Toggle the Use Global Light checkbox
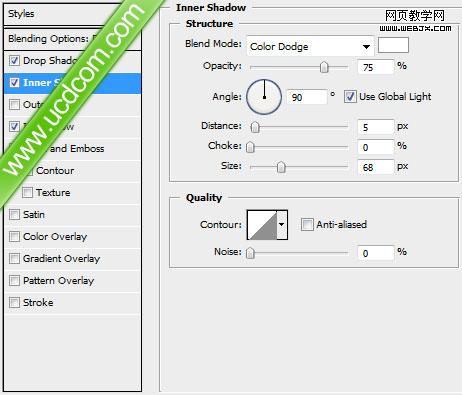 click(350, 97)
